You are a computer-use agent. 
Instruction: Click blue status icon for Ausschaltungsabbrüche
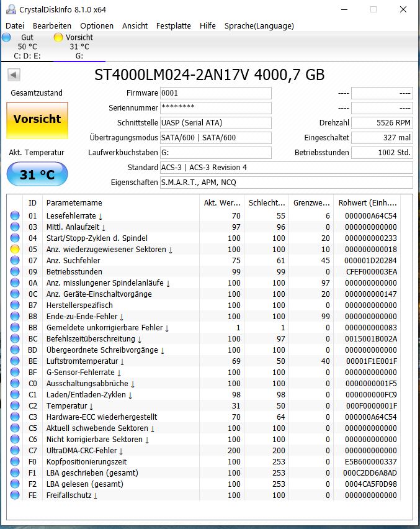pos(15,383)
